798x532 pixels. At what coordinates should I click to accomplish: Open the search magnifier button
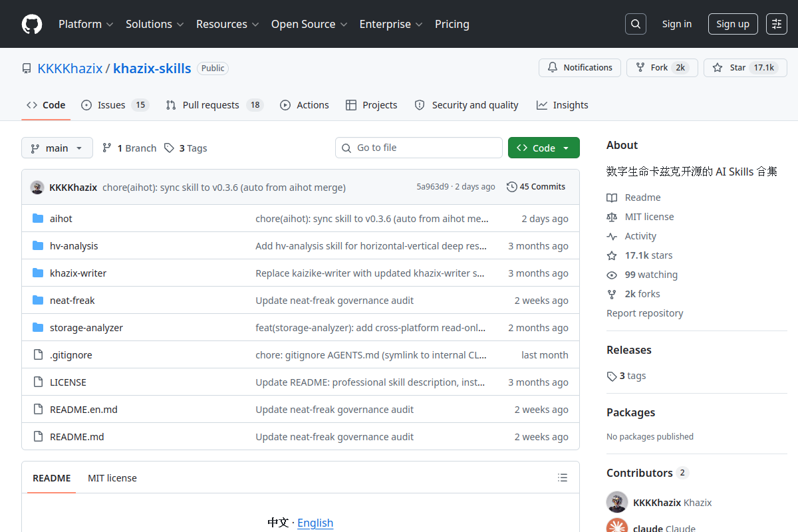click(x=636, y=24)
